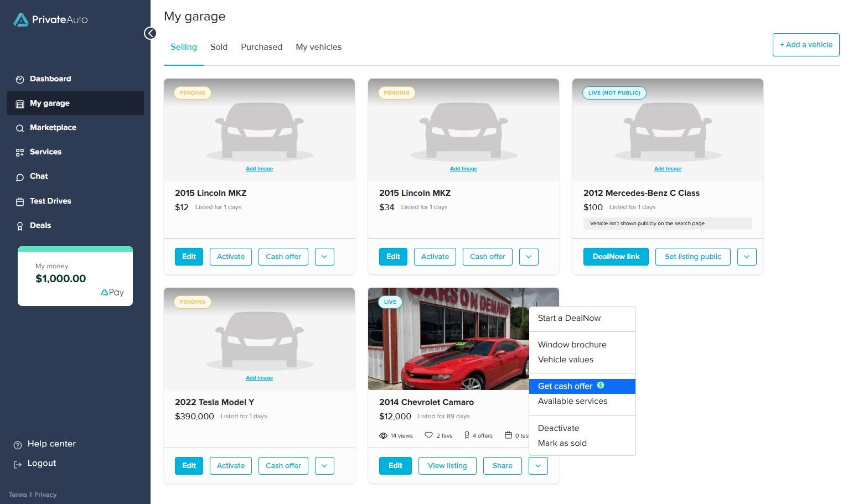Click the Marketplace search icon
This screenshot has height=504, width=853.
click(20, 128)
